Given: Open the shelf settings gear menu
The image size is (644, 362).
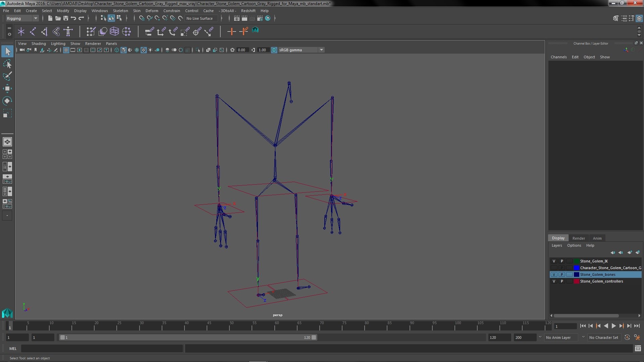Looking at the screenshot, I should 9,34.
